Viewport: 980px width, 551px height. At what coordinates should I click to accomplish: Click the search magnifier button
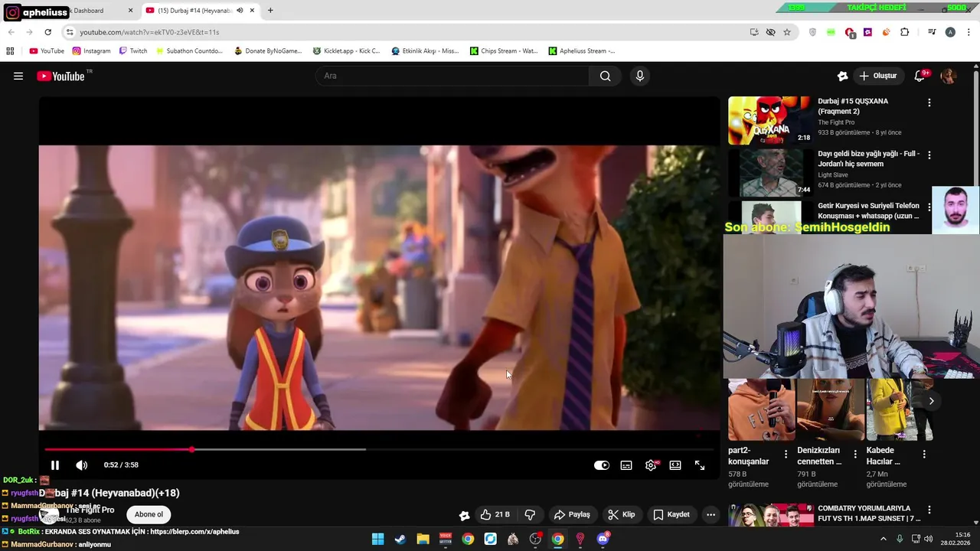pos(606,76)
